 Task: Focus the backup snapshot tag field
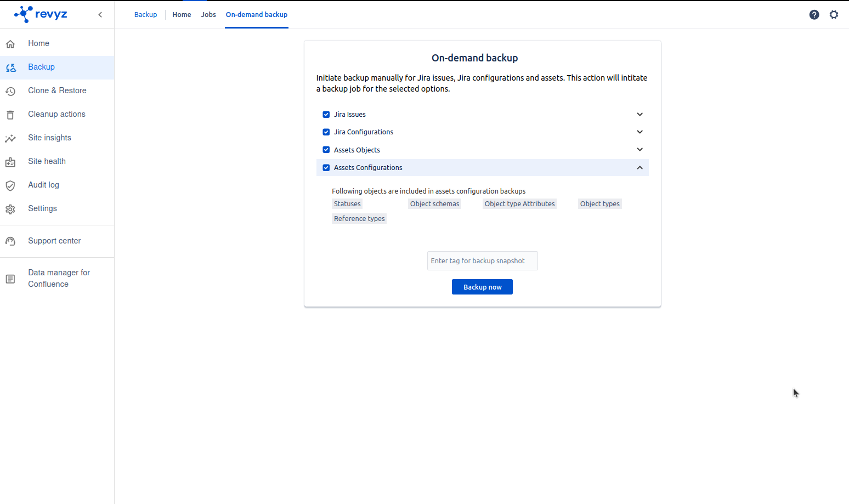482,261
